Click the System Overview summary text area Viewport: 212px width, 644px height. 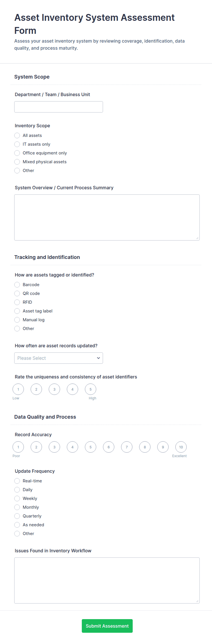107,217
